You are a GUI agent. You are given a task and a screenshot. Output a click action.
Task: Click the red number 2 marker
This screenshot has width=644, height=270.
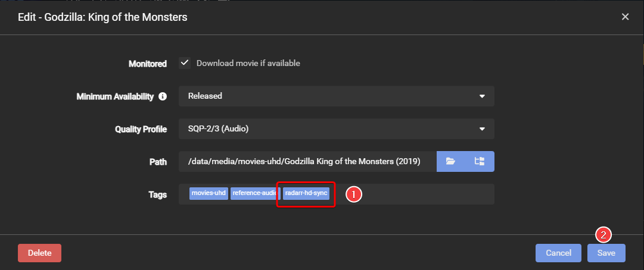[603, 235]
